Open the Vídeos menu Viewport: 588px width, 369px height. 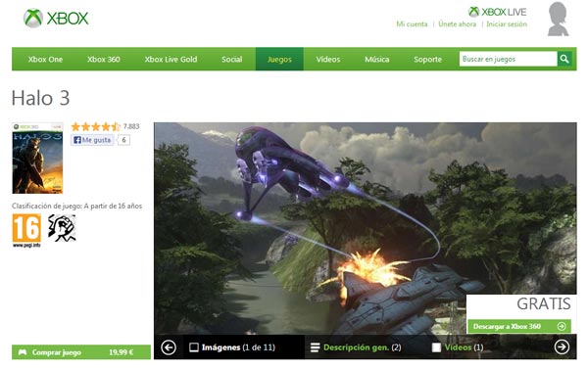point(328,59)
